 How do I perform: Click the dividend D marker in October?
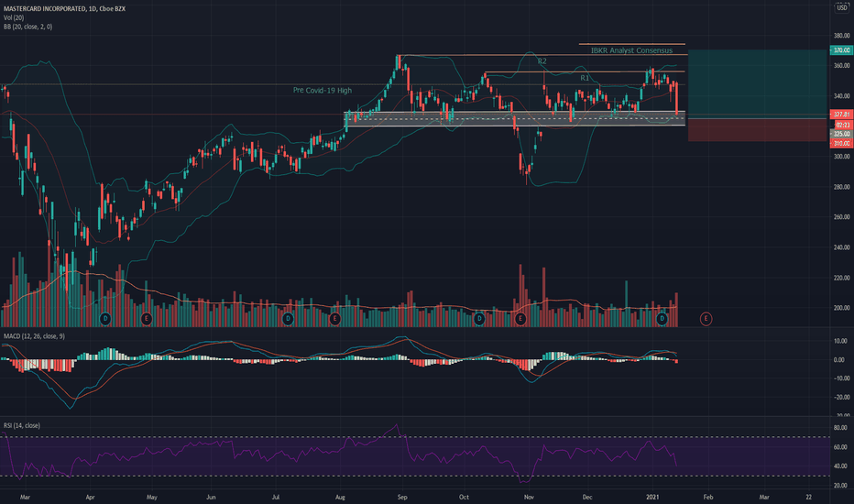479,319
